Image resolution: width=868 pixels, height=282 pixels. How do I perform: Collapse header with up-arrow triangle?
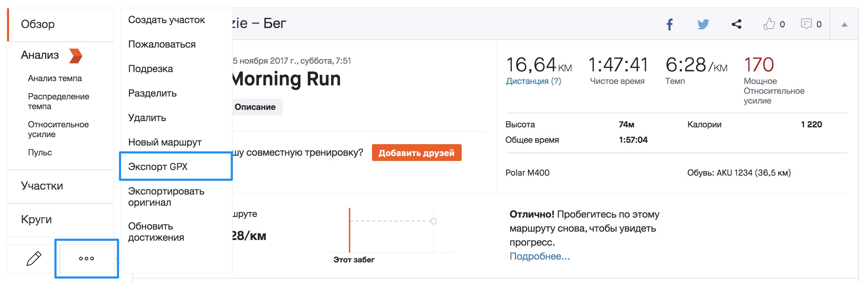click(x=845, y=24)
